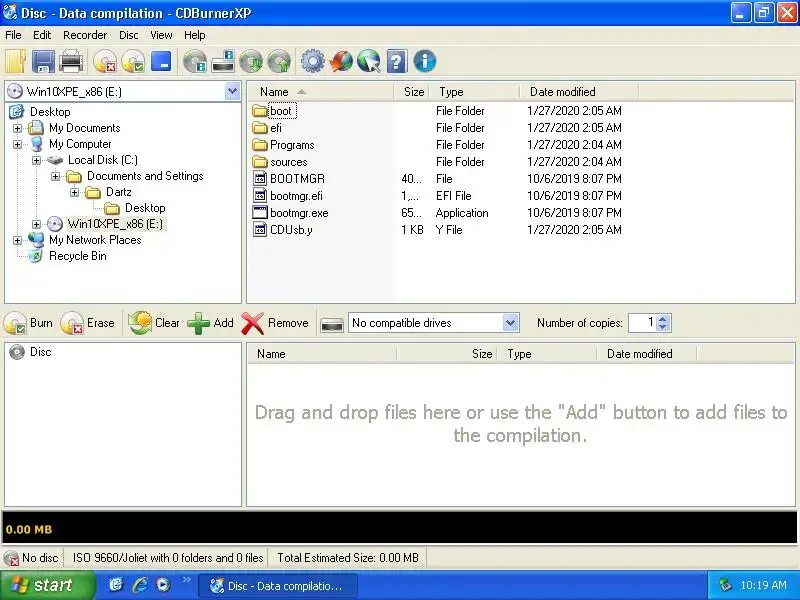Expand the Win10XPE_x86 (E:) tree node
800x600 pixels.
(36, 224)
